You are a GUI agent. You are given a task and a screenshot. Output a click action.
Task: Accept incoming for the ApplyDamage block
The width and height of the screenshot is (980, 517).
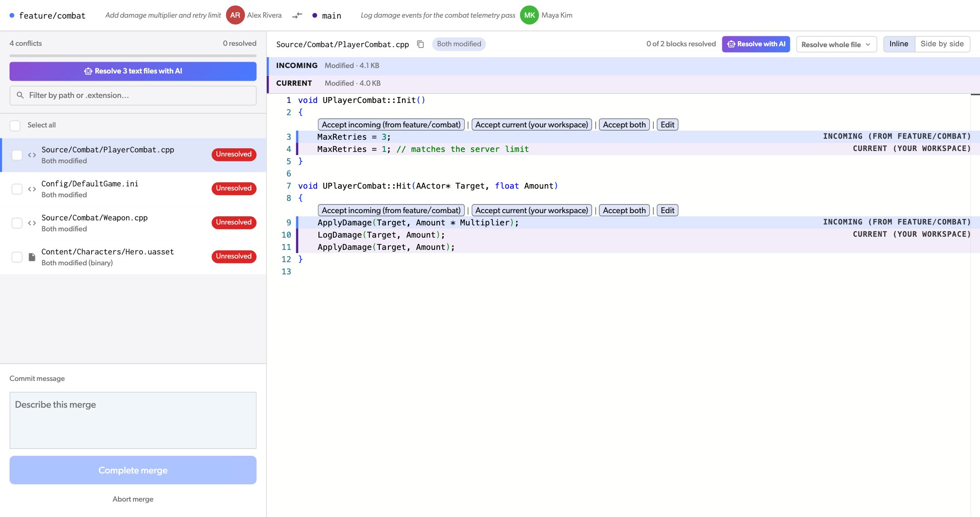(391, 210)
